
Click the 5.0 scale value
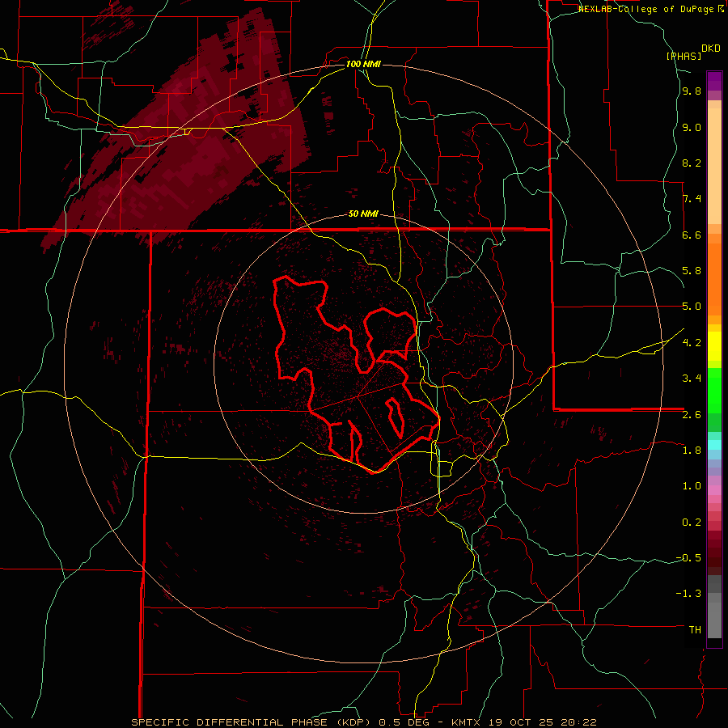pos(692,307)
